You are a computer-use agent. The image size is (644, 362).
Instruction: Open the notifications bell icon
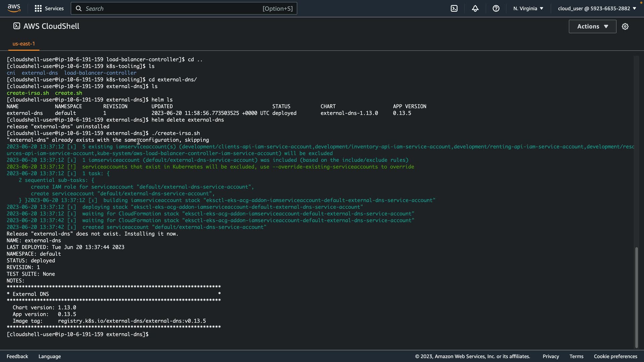475,8
